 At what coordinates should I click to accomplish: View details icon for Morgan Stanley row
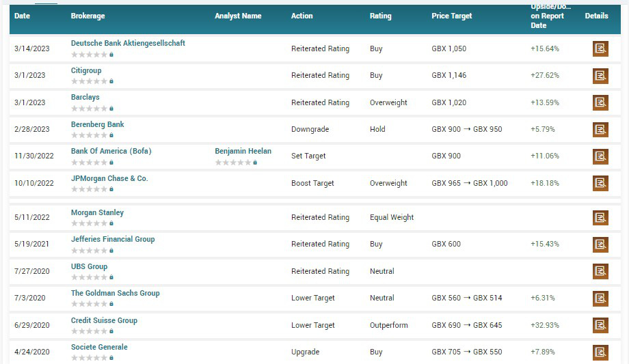click(x=600, y=218)
